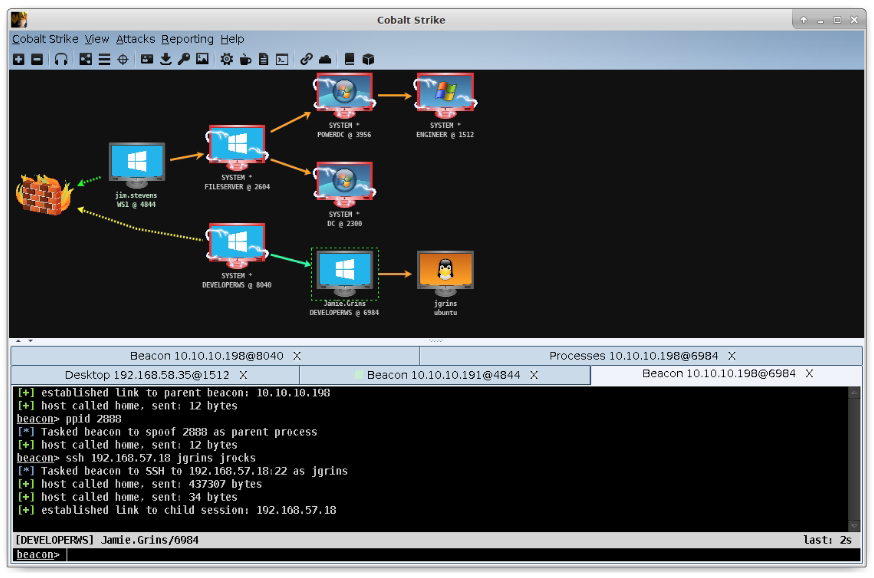
Task: Switch to Target Table crosshair icon
Action: click(x=123, y=59)
